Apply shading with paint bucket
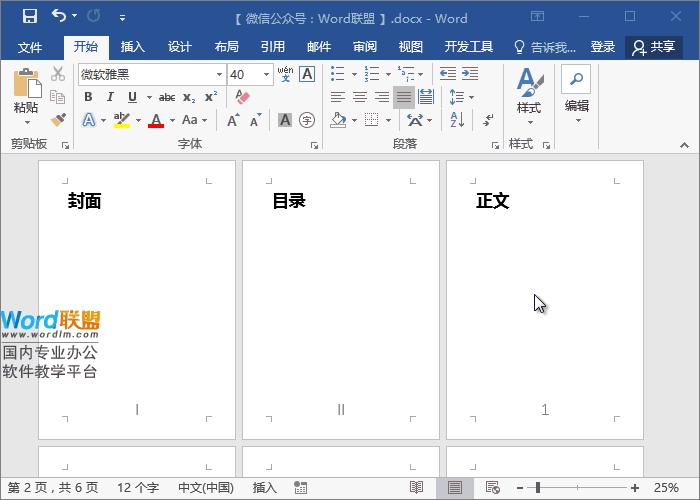Image resolution: width=700 pixels, height=500 pixels. click(338, 120)
